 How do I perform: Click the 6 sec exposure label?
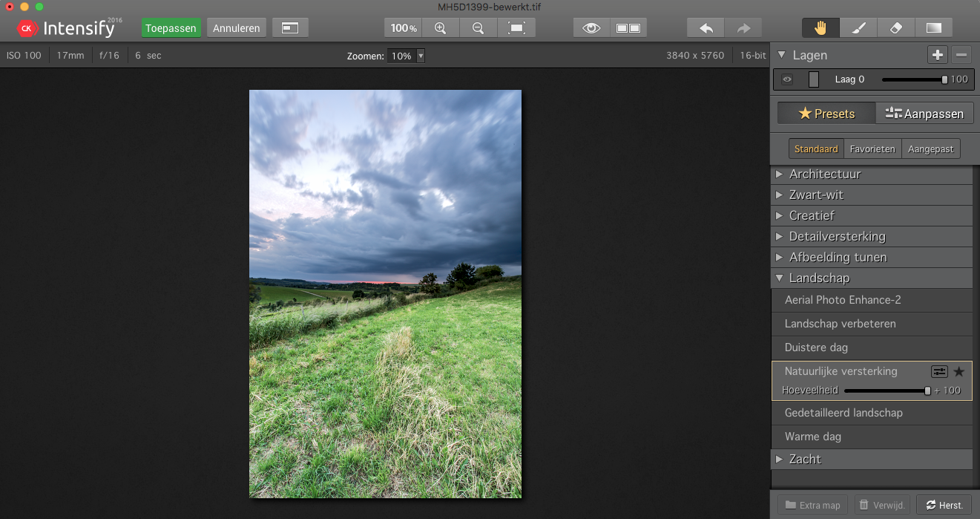(148, 56)
